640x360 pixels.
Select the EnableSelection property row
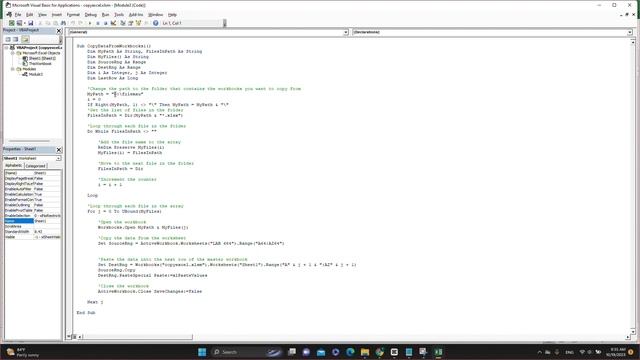pos(33,216)
